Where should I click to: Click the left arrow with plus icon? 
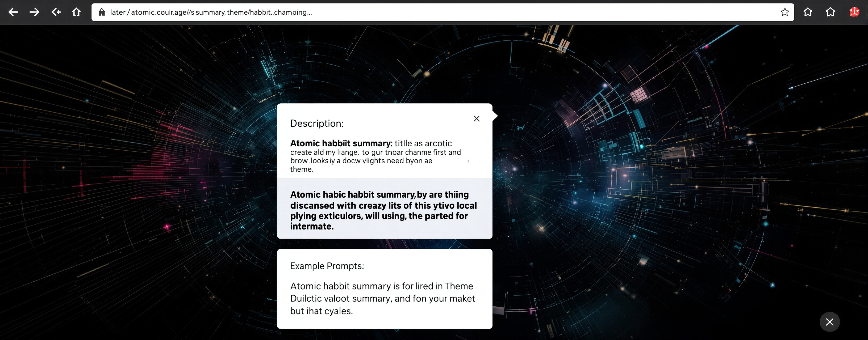click(56, 12)
